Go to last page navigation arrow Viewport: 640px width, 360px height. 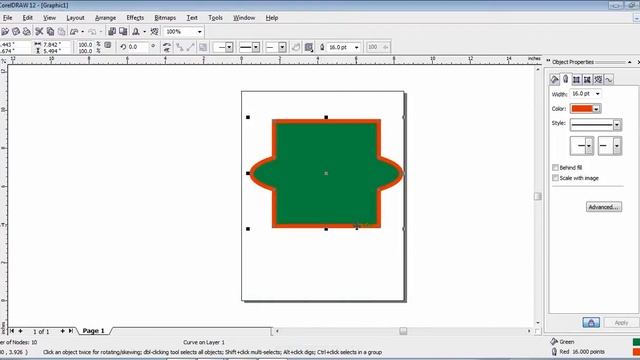coord(71,331)
